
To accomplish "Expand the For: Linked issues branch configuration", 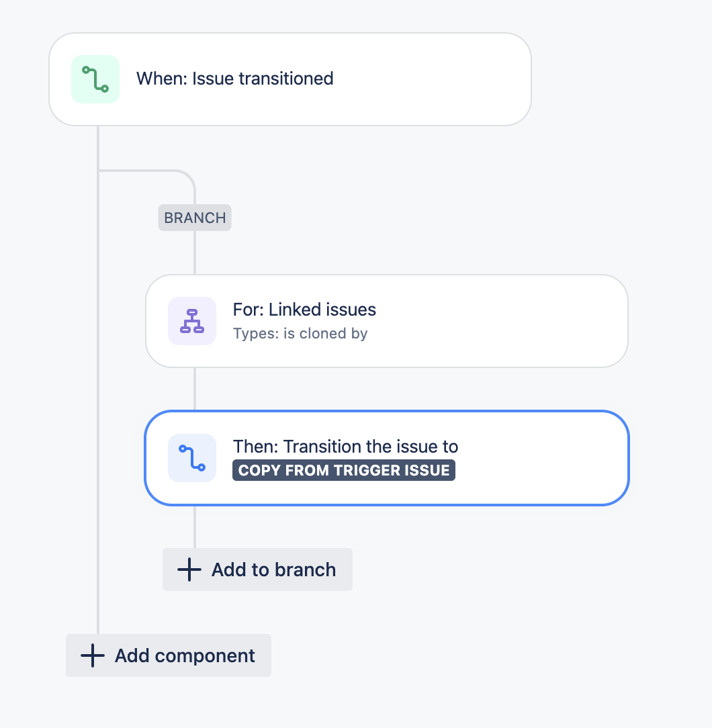I will 386,320.
